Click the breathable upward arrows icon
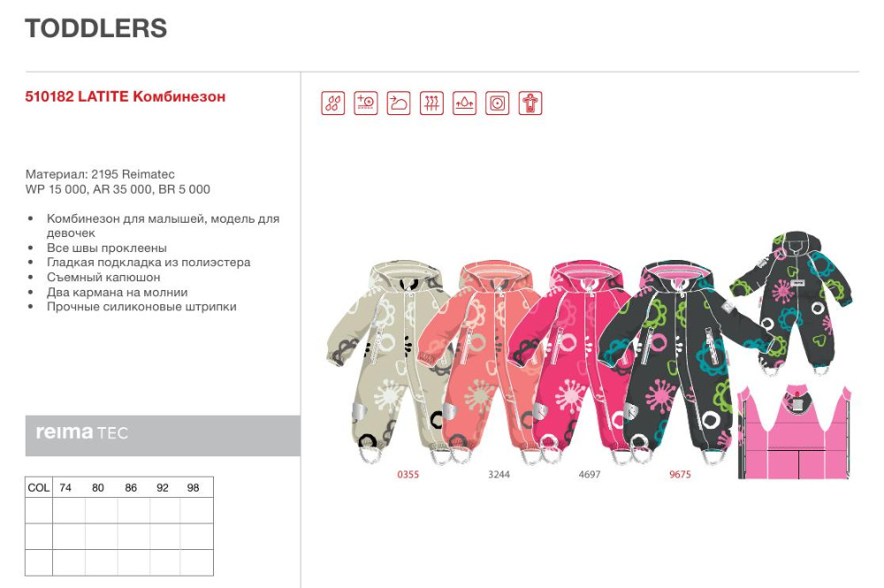This screenshot has height=588, width=884. 431,103
